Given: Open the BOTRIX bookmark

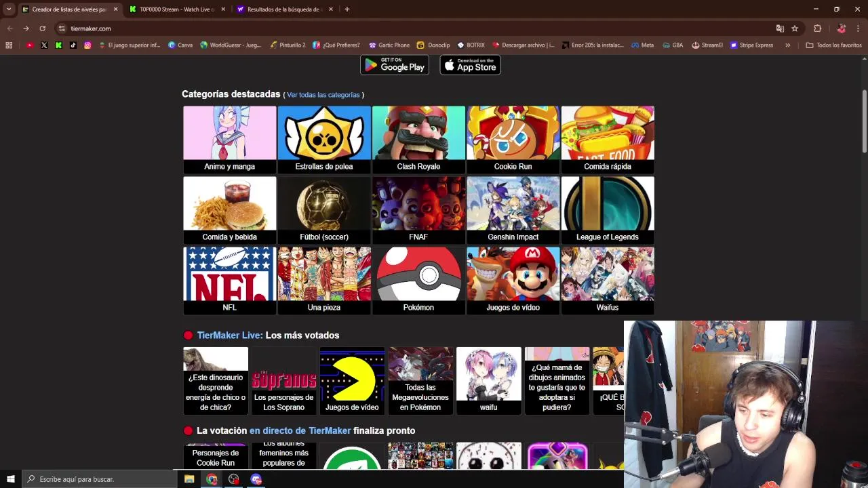Looking at the screenshot, I should [471, 45].
